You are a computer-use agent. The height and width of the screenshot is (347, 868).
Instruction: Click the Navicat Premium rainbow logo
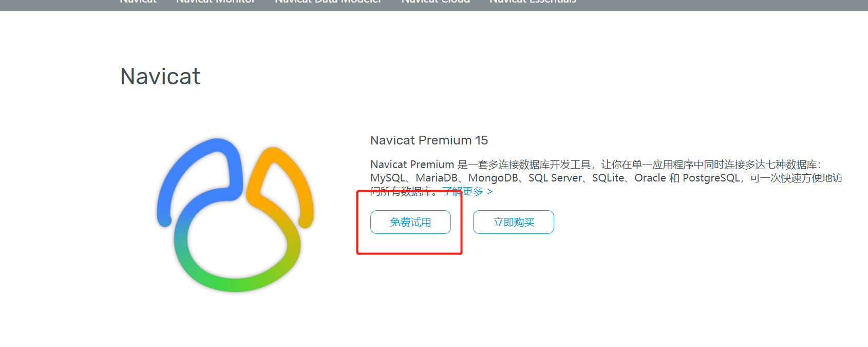pos(235,215)
